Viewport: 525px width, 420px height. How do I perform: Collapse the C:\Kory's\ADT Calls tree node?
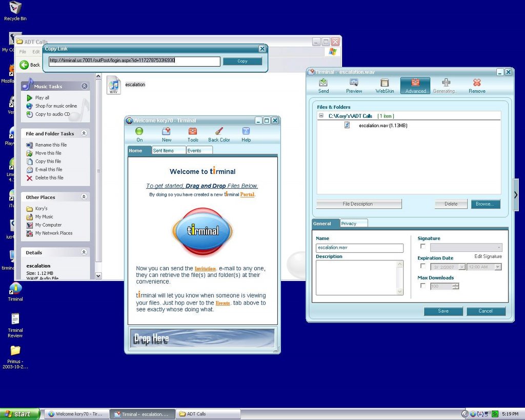click(321, 115)
